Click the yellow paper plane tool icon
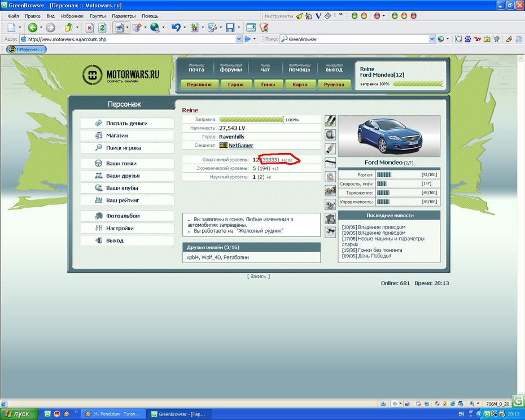The image size is (525, 420). click(299, 16)
